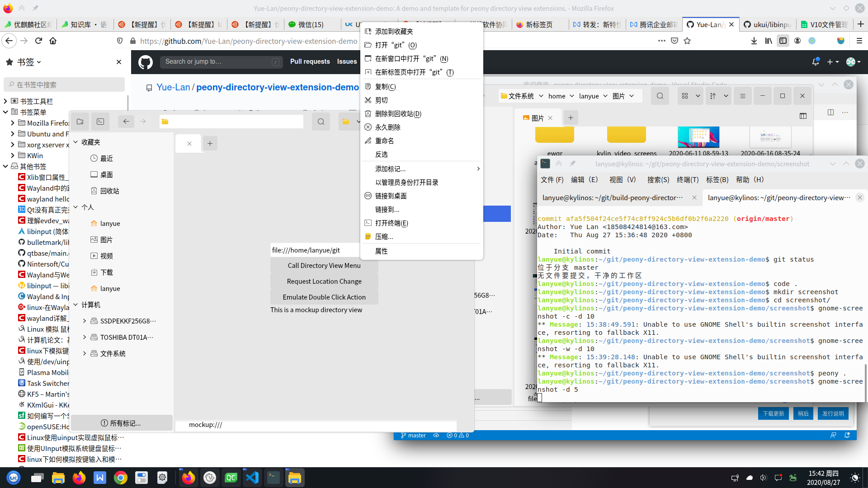Click the Firefox reload page icon
868x488 pixels.
tap(38, 41)
